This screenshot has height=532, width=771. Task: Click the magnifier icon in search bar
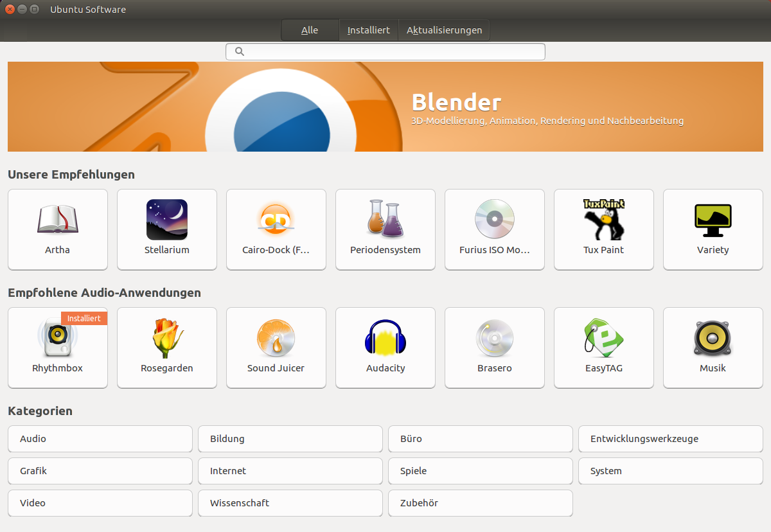(x=240, y=51)
